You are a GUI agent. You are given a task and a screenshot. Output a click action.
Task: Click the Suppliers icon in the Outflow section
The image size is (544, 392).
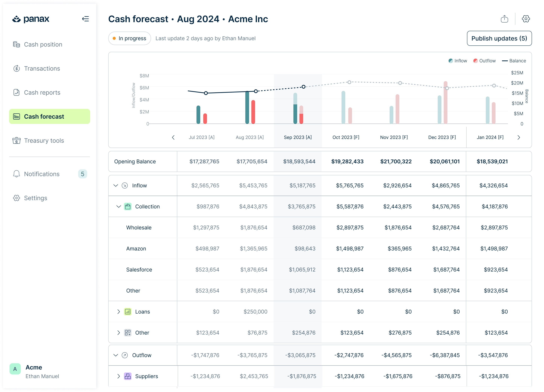tap(128, 376)
